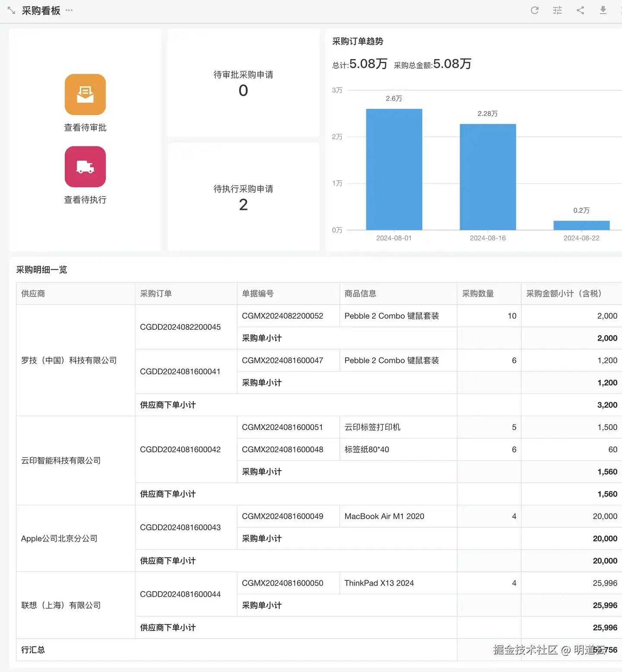This screenshot has height=672, width=622.
Task: Click the 3,200 supplier subtotal amount
Action: pyautogui.click(x=607, y=405)
